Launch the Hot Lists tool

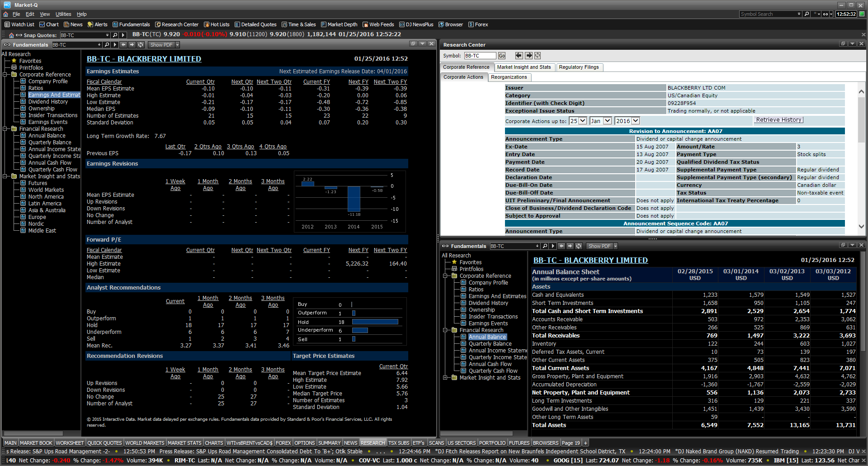217,24
